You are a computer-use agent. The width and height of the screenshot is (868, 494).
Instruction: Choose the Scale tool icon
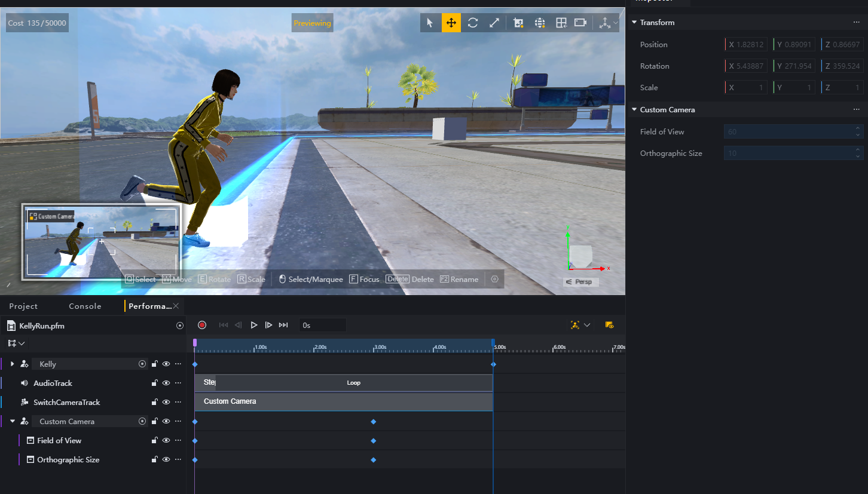494,23
